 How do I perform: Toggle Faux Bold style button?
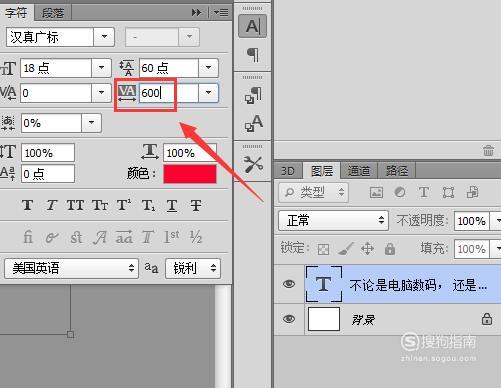[x=27, y=205]
